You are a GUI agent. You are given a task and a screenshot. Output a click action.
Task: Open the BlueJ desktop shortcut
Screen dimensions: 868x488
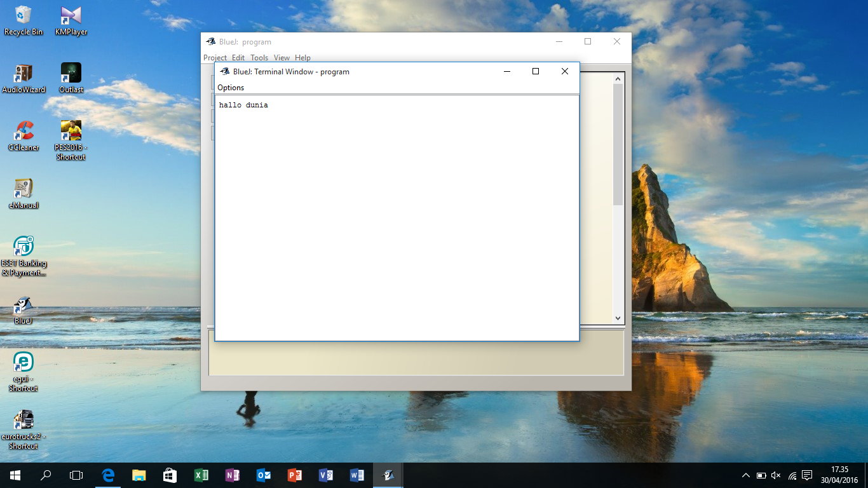23,305
